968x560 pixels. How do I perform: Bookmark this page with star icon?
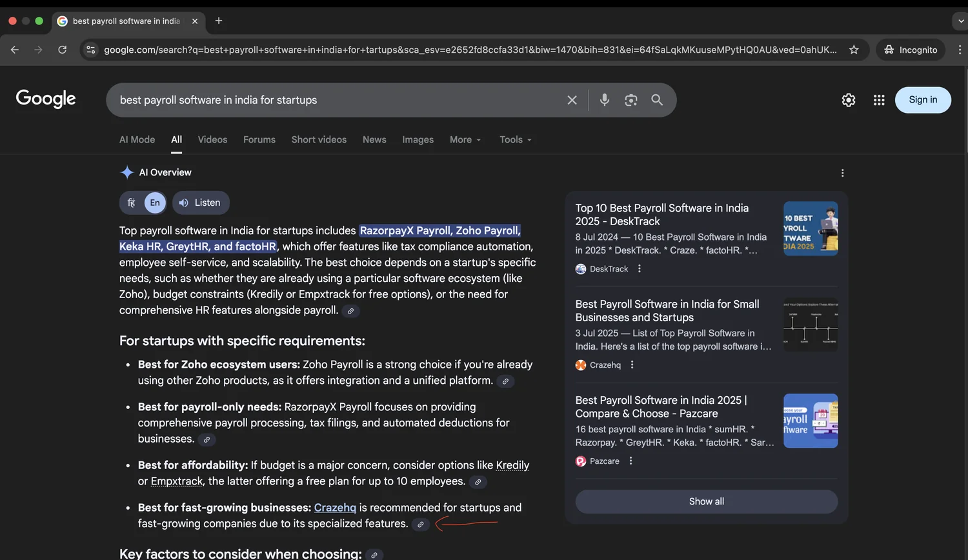tap(854, 50)
